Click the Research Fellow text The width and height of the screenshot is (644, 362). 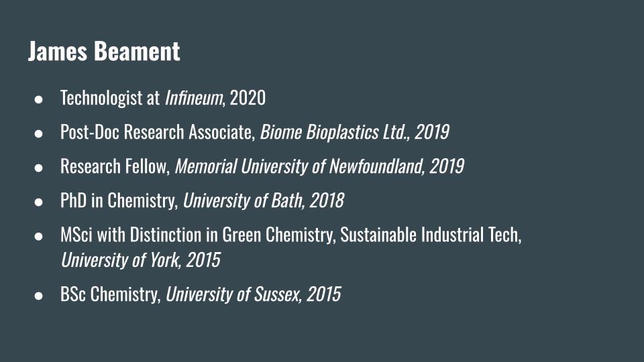114,166
